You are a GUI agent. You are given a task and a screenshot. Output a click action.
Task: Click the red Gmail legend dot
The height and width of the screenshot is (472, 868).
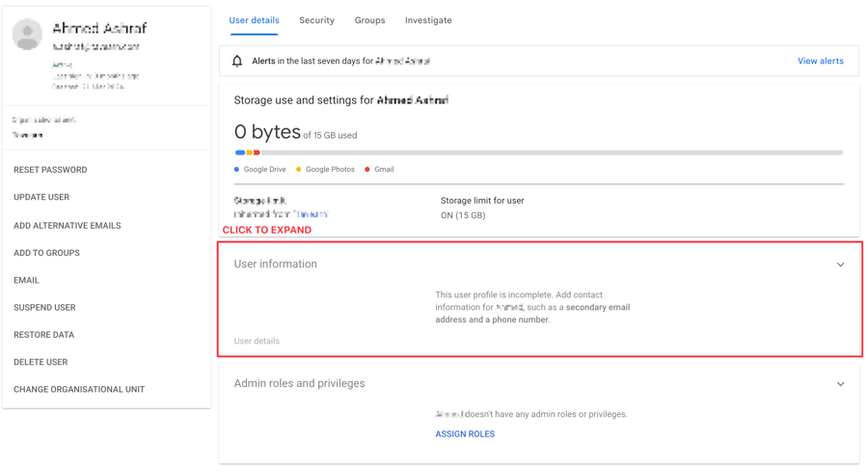(x=367, y=169)
